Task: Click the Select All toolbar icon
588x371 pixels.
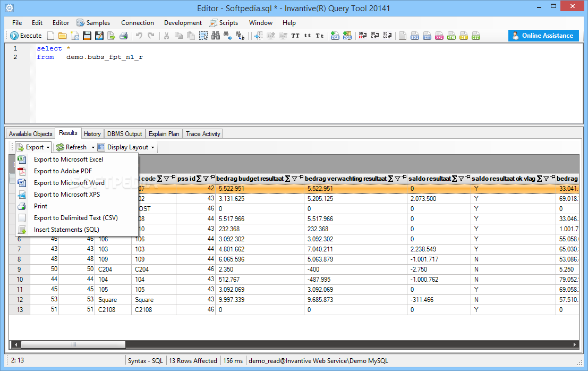Action: pyautogui.click(x=203, y=36)
